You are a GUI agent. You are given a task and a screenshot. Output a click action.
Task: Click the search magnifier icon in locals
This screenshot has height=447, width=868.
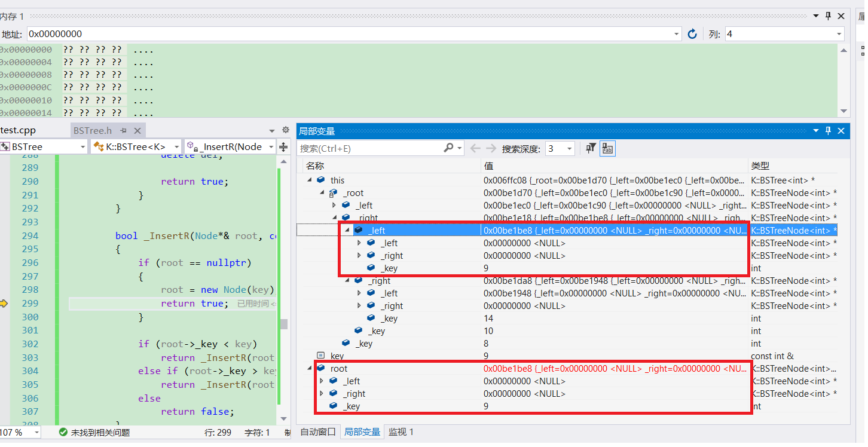(x=449, y=148)
